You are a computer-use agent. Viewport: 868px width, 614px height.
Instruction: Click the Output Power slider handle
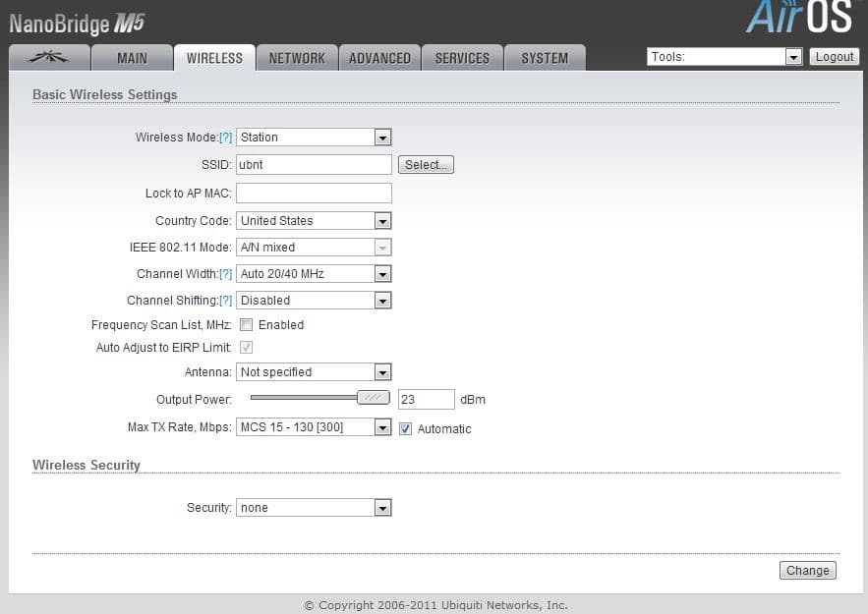(x=373, y=398)
